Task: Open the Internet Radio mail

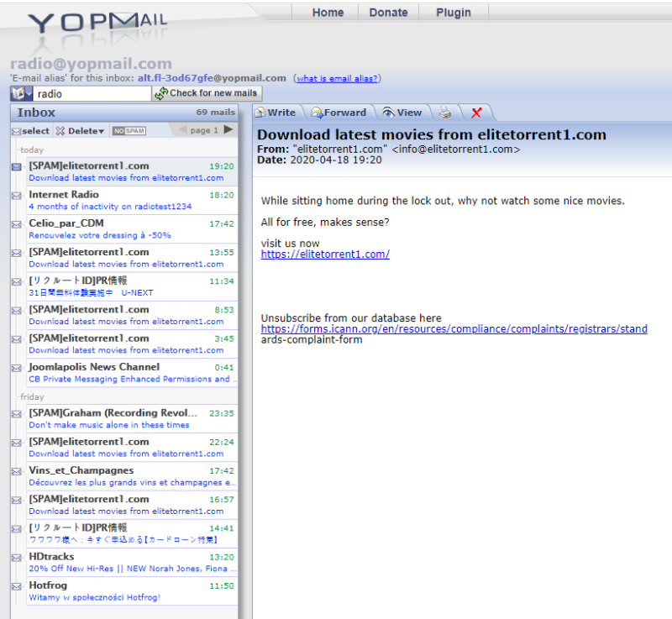Action: coord(132,200)
